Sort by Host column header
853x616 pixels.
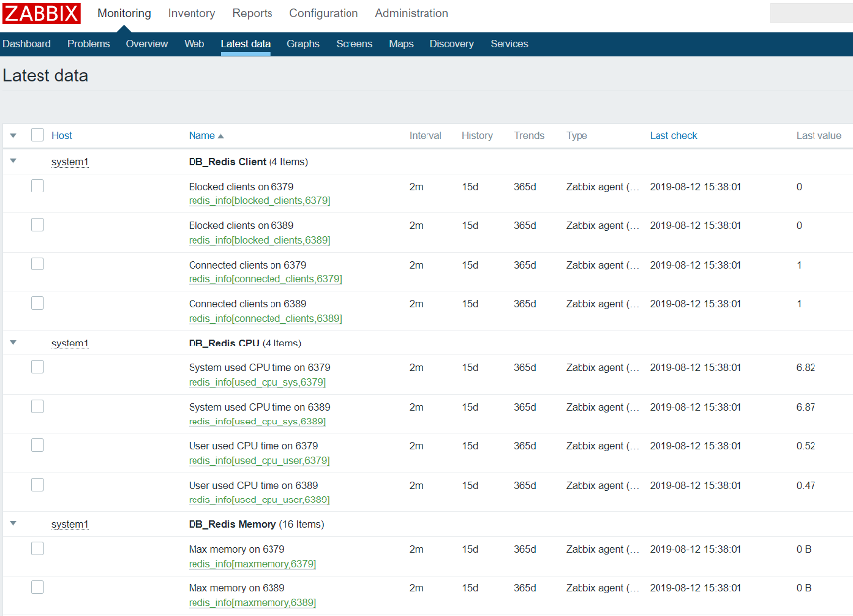pyautogui.click(x=62, y=135)
